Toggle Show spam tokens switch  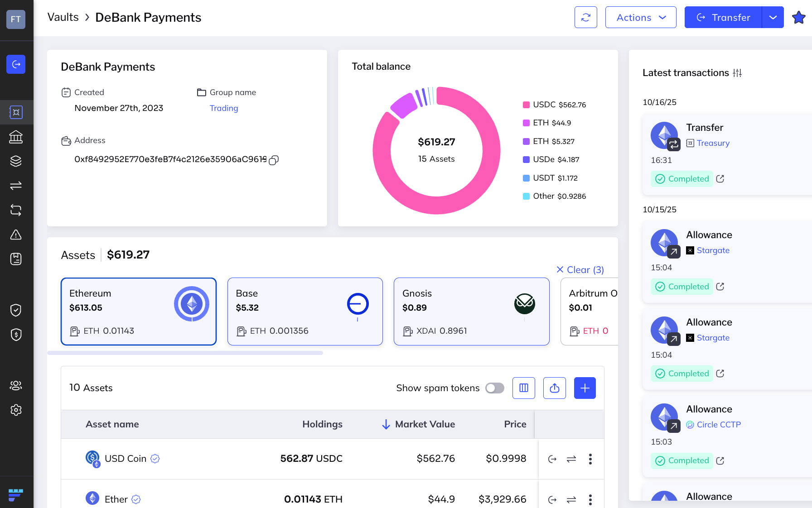click(x=494, y=388)
